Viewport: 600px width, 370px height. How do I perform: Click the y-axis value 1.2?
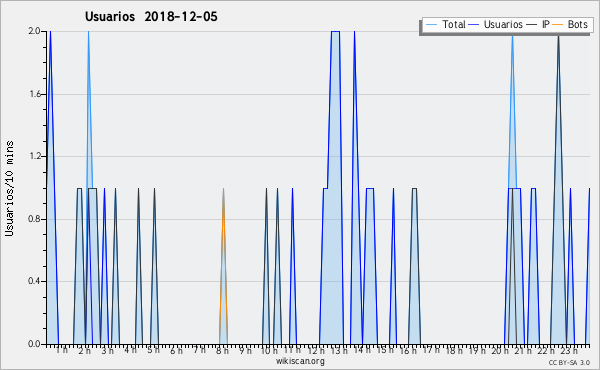point(34,156)
